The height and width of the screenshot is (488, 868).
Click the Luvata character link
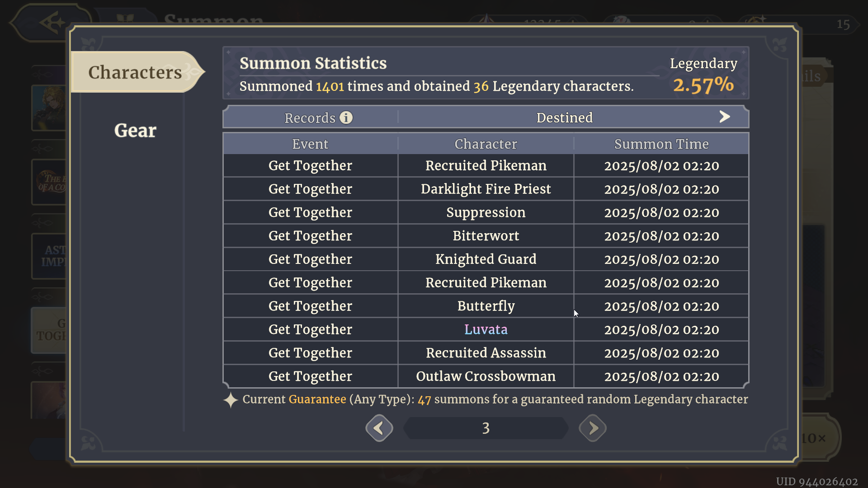[x=486, y=329]
